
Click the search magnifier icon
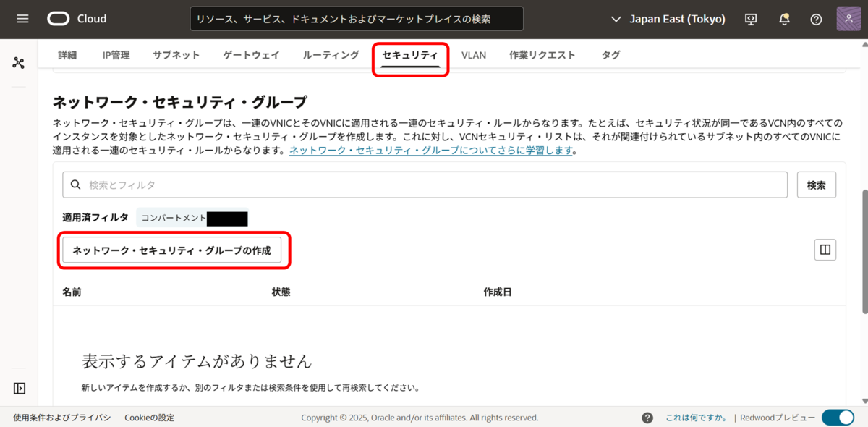[x=75, y=185]
